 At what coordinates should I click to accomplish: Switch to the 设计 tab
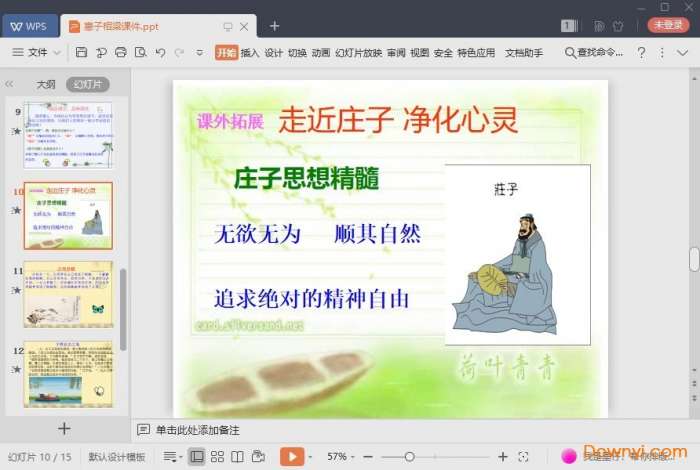[x=273, y=53]
